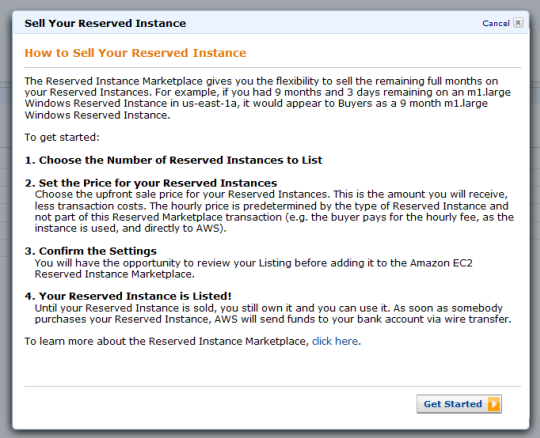Click the upfront sale price description paragraph
This screenshot has width=540, height=438.
pyautogui.click(x=274, y=211)
